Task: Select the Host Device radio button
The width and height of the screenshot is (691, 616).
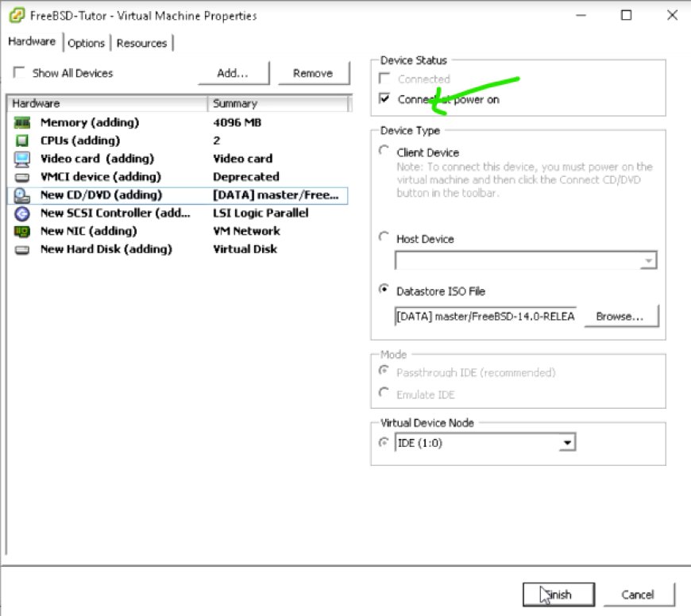Action: [384, 237]
